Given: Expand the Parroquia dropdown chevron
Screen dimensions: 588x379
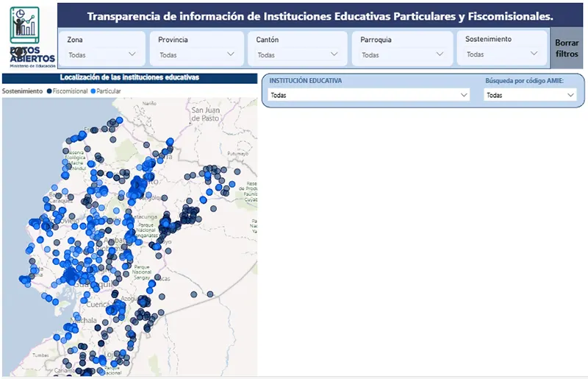Looking at the screenshot, I should pyautogui.click(x=440, y=54).
